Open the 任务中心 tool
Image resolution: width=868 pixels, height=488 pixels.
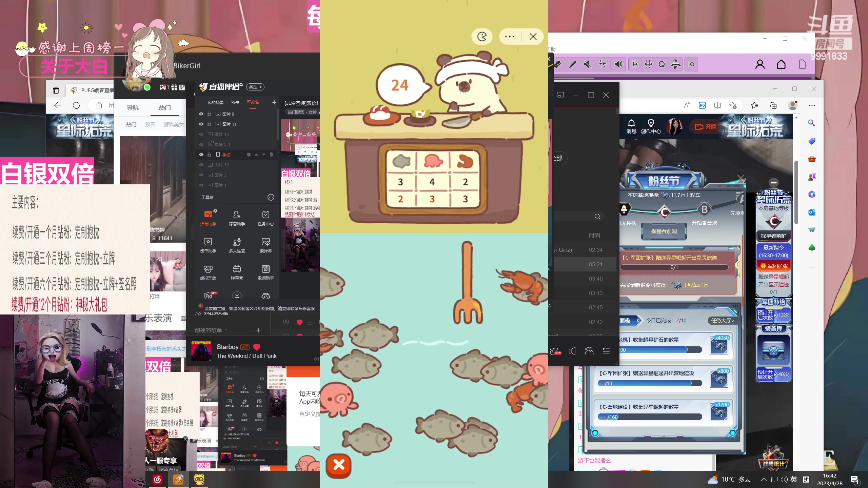[x=265, y=218]
